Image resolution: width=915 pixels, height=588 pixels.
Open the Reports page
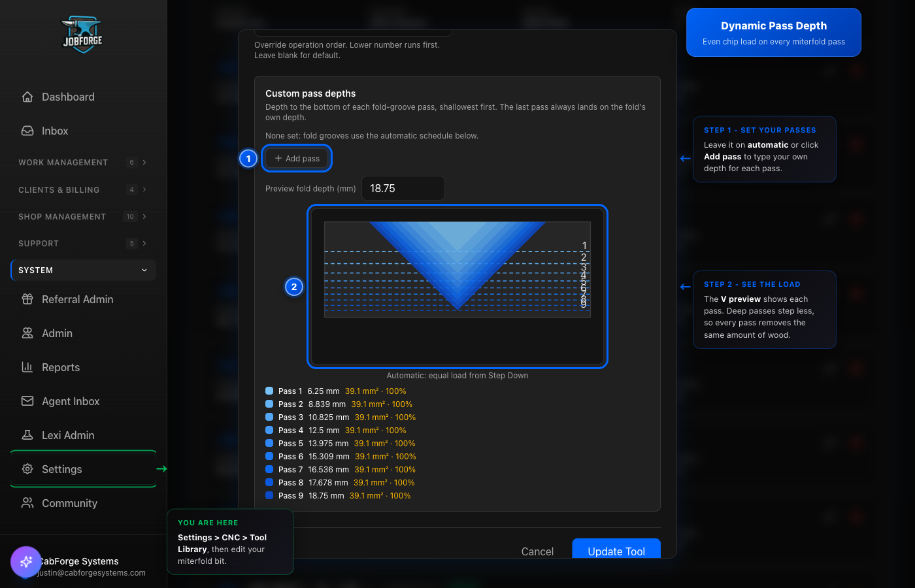(x=83, y=367)
